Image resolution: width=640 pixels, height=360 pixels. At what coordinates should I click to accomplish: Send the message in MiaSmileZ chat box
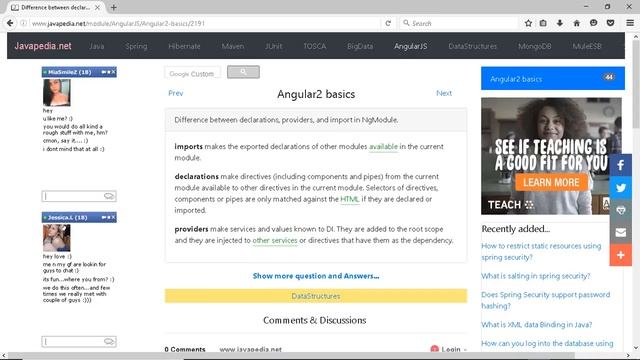(x=109, y=196)
